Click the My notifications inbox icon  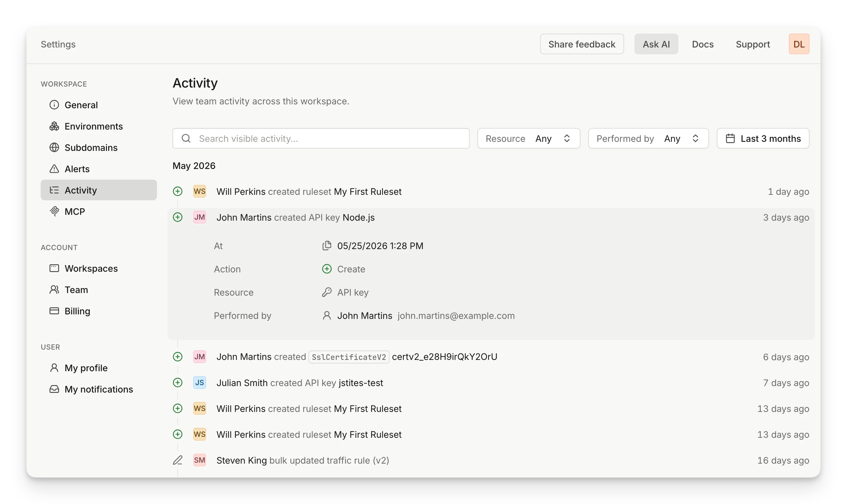click(54, 389)
